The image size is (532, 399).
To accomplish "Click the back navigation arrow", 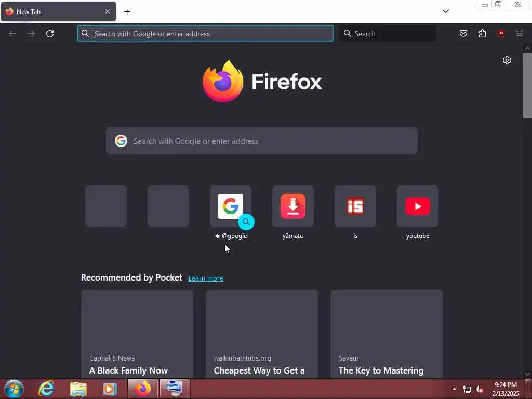I will (12, 34).
